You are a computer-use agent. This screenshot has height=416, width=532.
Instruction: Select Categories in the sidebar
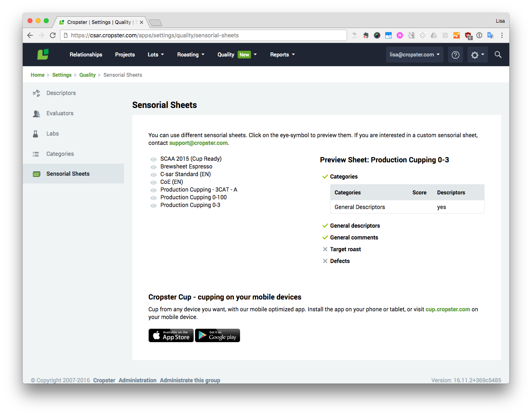click(73, 154)
